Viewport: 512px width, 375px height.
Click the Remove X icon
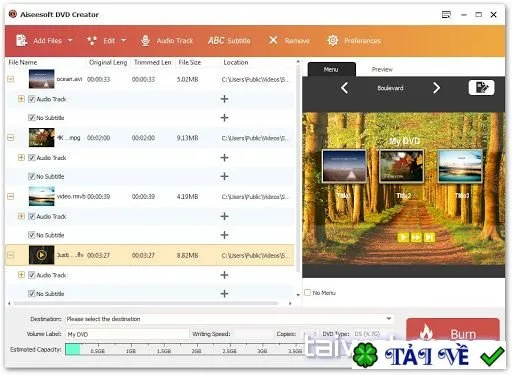[x=273, y=40]
